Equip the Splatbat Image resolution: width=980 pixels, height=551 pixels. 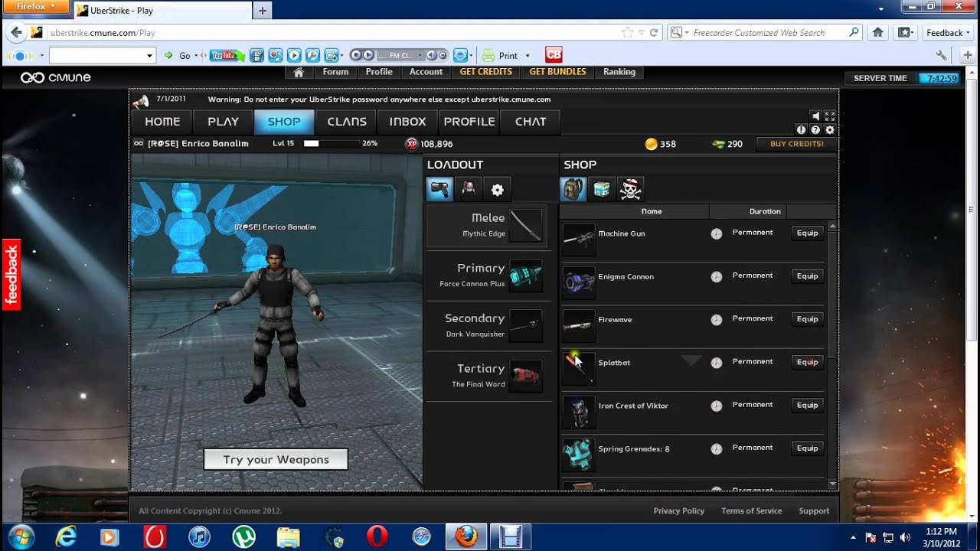tap(807, 362)
